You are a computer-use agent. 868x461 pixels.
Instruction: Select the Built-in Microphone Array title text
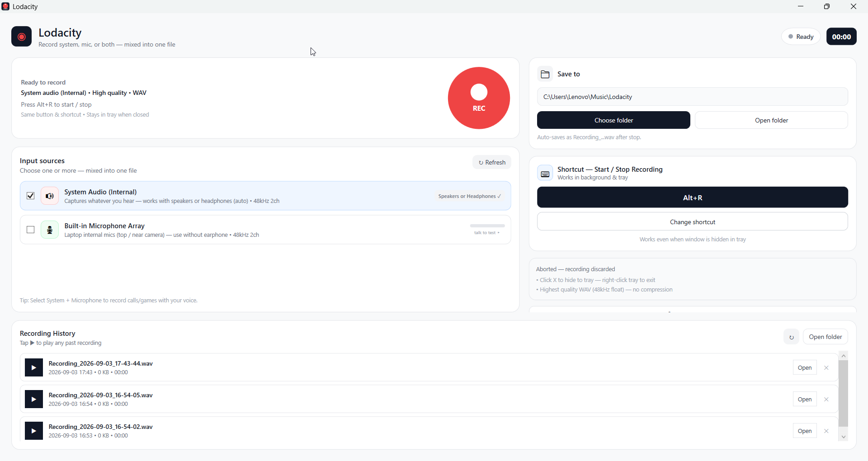(x=104, y=226)
